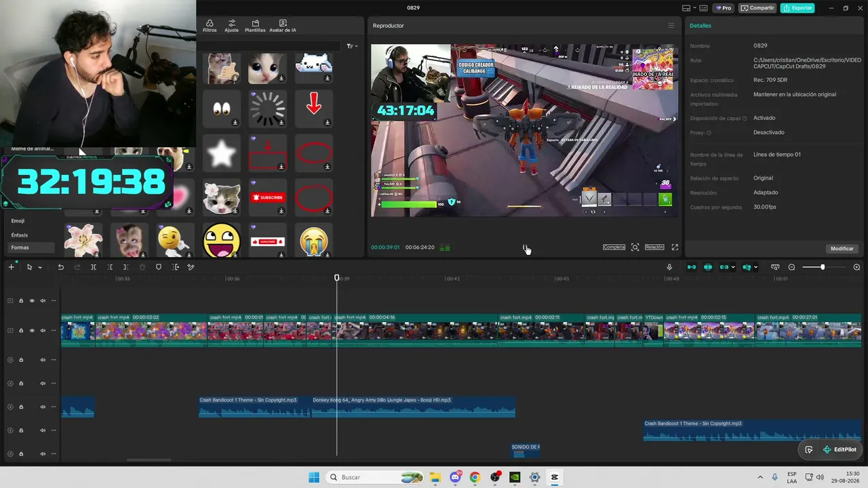Click the Completa player quality button

click(x=614, y=247)
